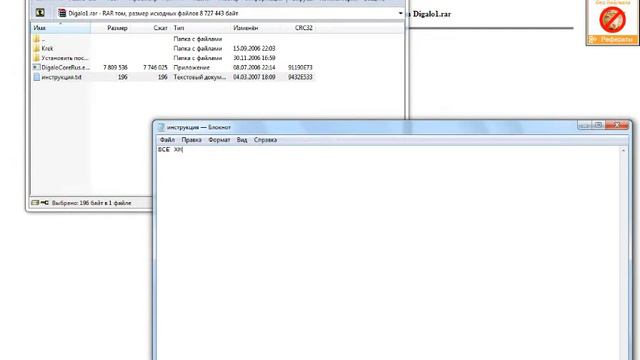
Task: Select the Krek folder icon
Action: pyautogui.click(x=36, y=48)
